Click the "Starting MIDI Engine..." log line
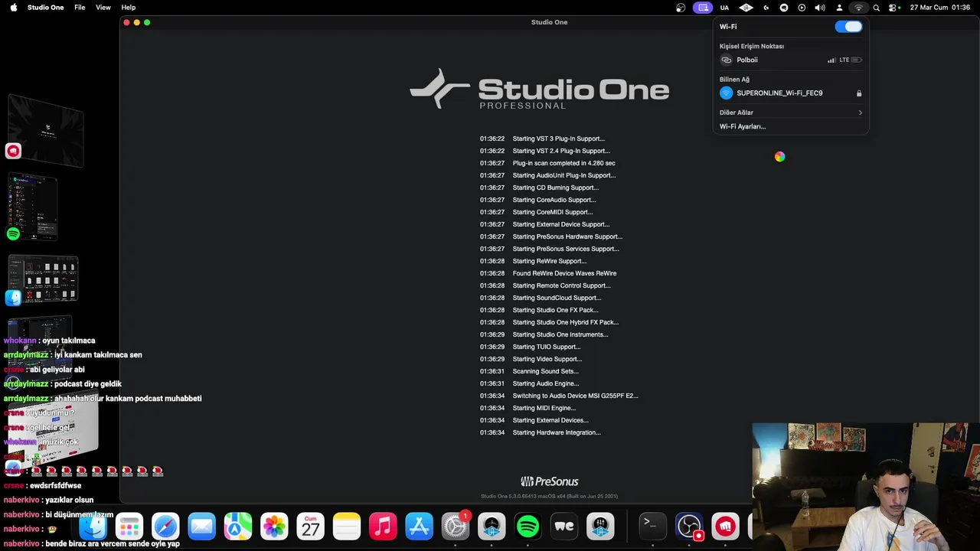 pos(544,408)
